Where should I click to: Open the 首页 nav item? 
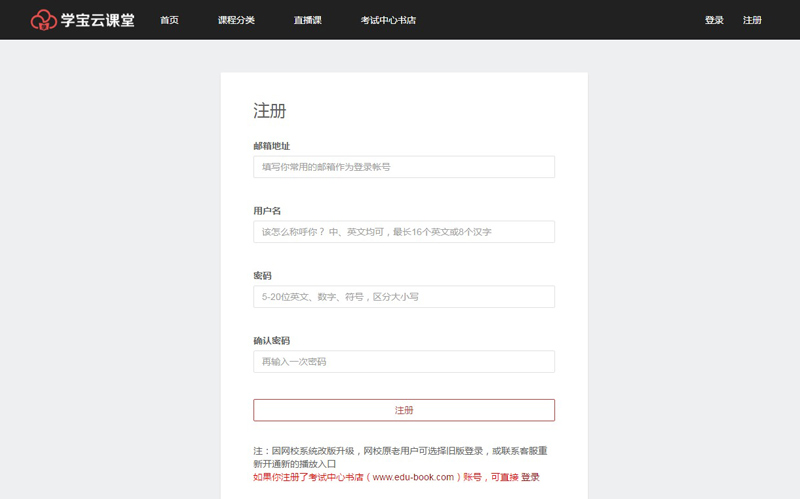click(x=169, y=20)
